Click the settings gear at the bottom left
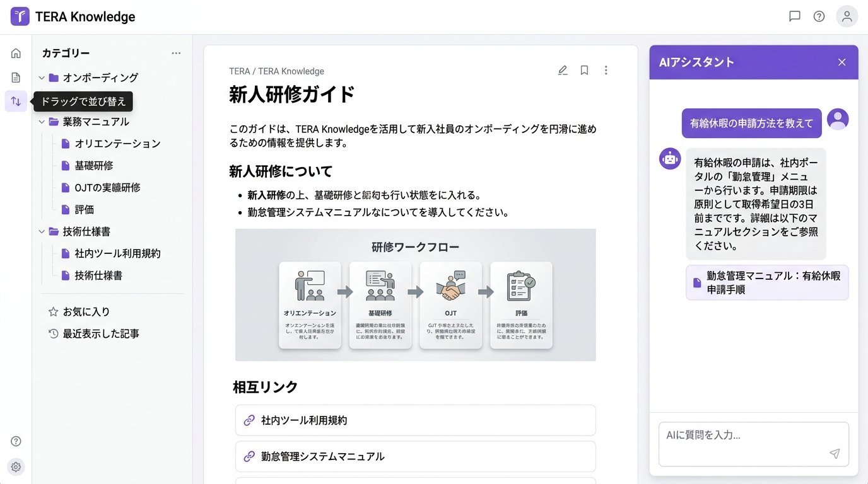 (16, 466)
